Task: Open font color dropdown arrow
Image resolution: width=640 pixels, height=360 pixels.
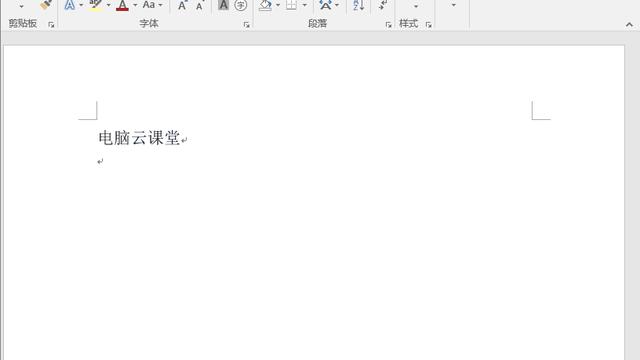Action: click(x=135, y=5)
